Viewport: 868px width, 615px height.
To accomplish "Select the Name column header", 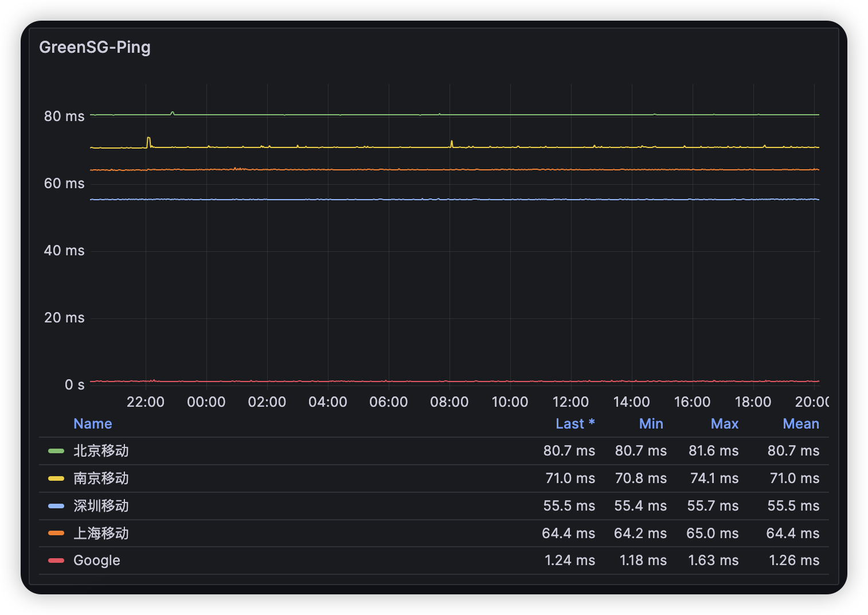I will (x=93, y=423).
